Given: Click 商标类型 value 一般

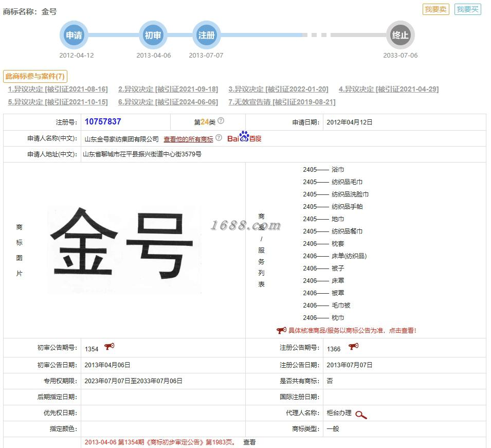Looking at the screenshot, I should pyautogui.click(x=333, y=429).
